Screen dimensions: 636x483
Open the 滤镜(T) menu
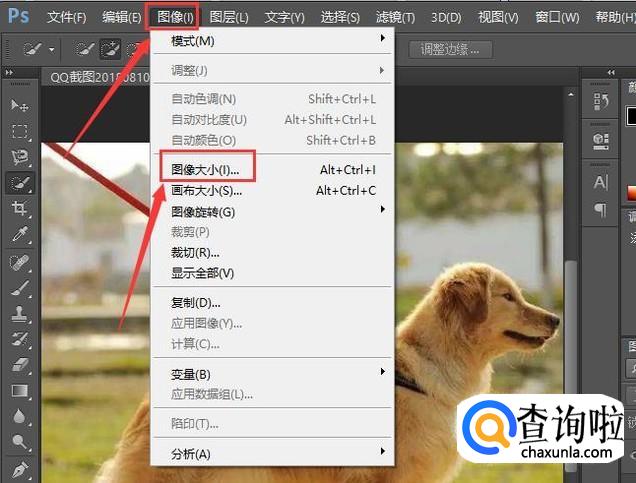coord(395,17)
